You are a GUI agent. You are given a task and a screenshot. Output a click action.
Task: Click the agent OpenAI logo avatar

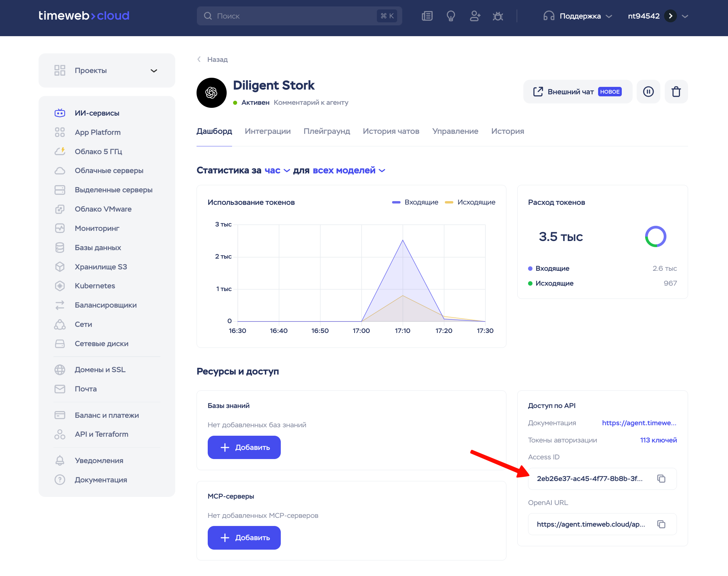tap(211, 93)
